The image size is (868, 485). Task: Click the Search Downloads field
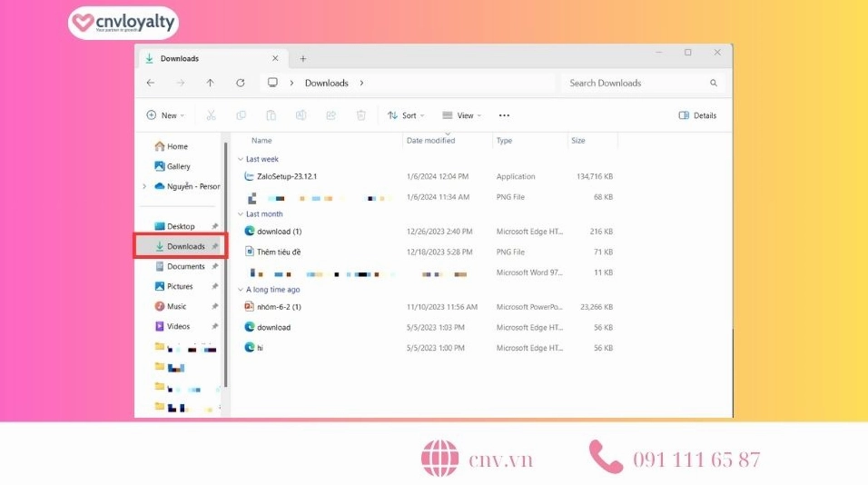(x=642, y=83)
